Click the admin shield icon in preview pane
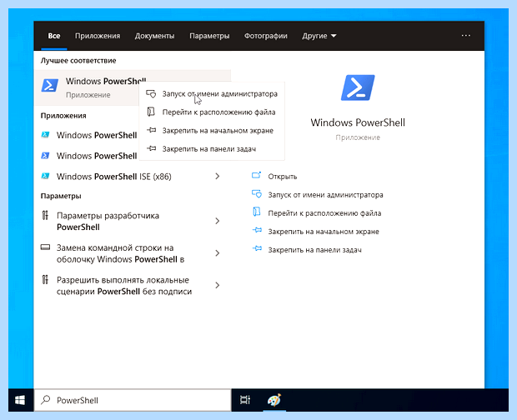Viewport: 517px width, 420px height. (257, 194)
